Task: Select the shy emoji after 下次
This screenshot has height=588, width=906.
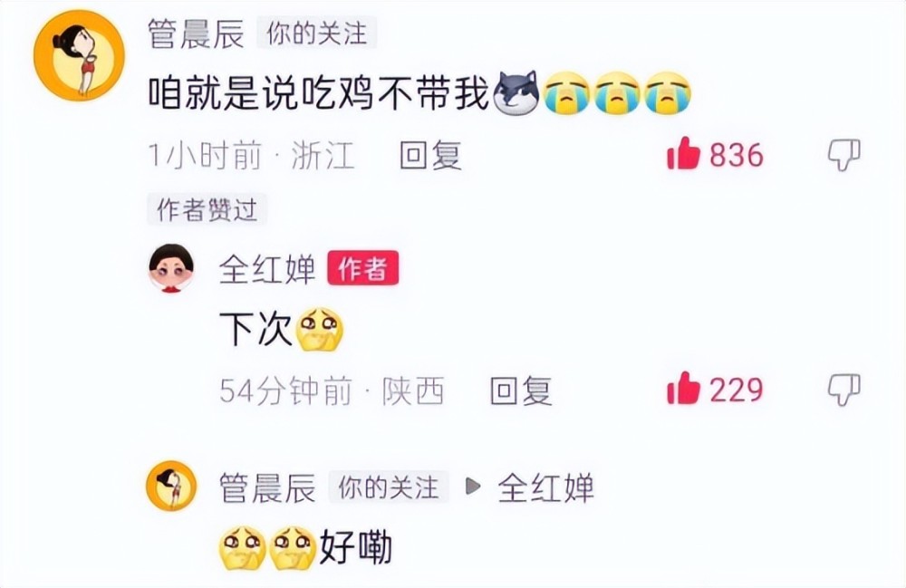Action: pos(319,330)
